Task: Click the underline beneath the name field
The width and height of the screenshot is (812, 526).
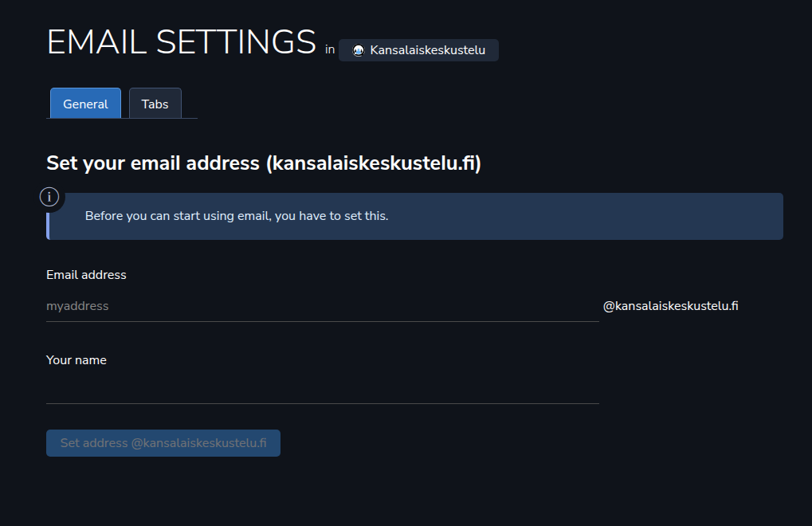Action: coord(323,403)
